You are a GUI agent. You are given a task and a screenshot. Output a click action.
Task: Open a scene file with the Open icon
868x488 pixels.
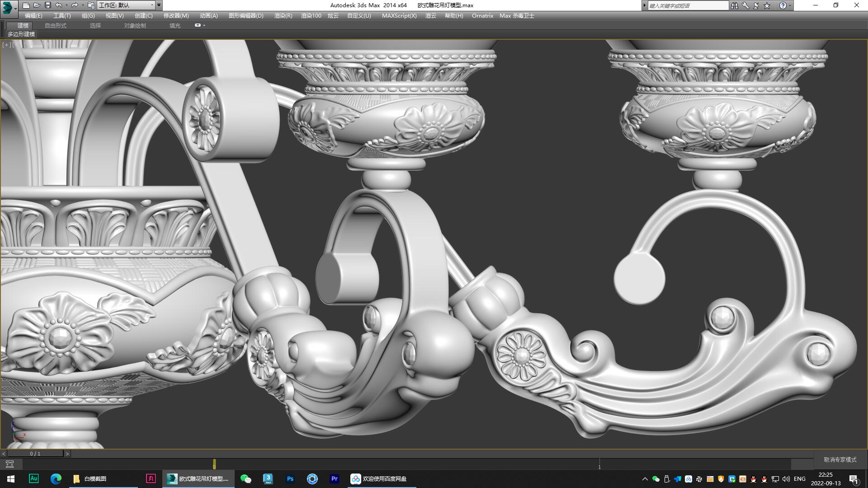(38, 5)
